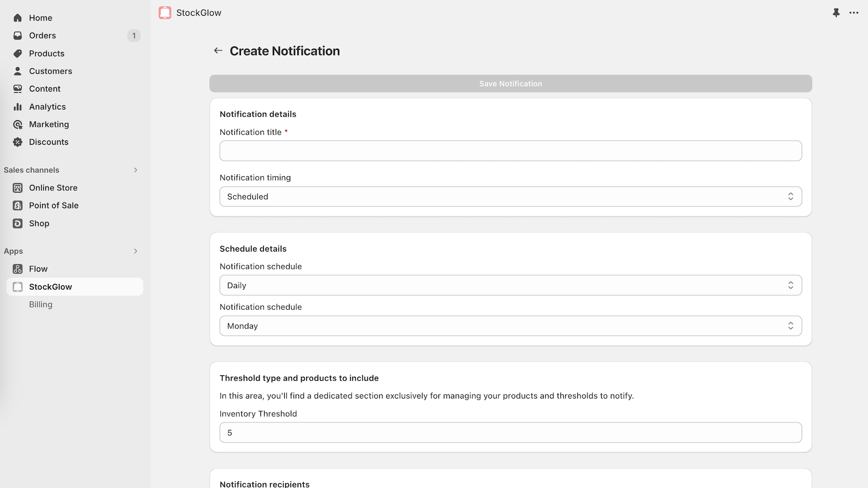868x488 pixels.
Task: Pin the StockGlow app
Action: [x=836, y=12]
